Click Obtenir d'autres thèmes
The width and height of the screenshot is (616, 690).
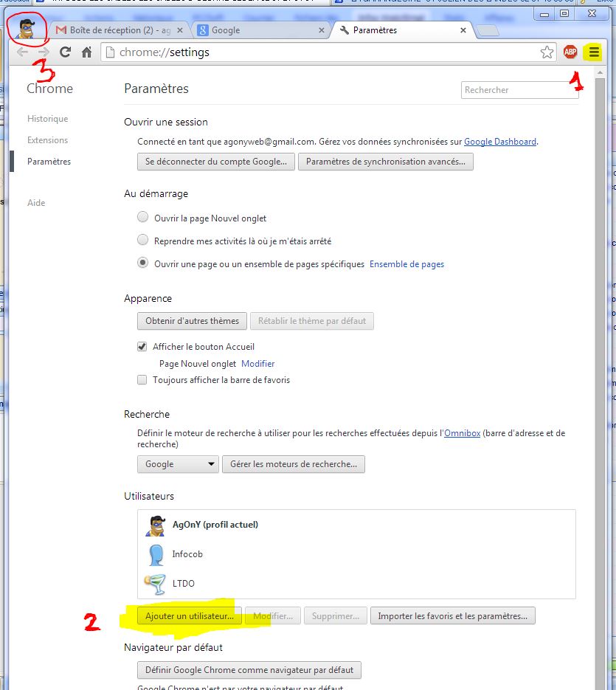[x=193, y=321]
